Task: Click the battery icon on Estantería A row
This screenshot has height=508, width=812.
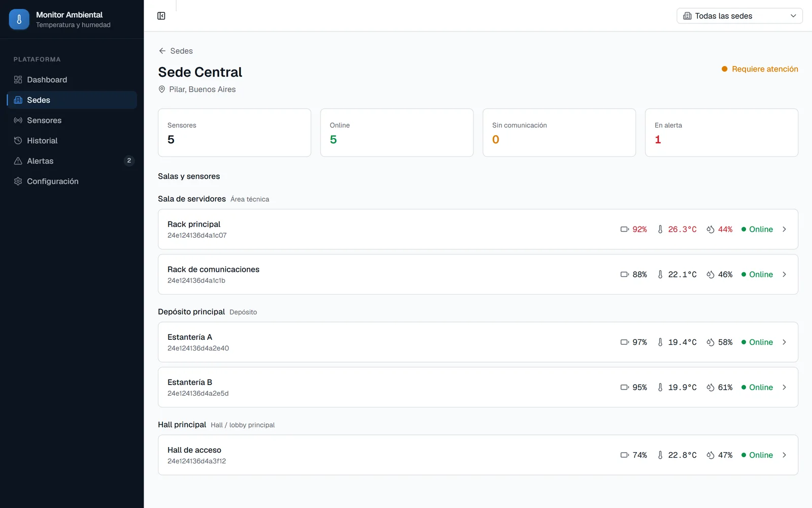Action: tap(625, 342)
